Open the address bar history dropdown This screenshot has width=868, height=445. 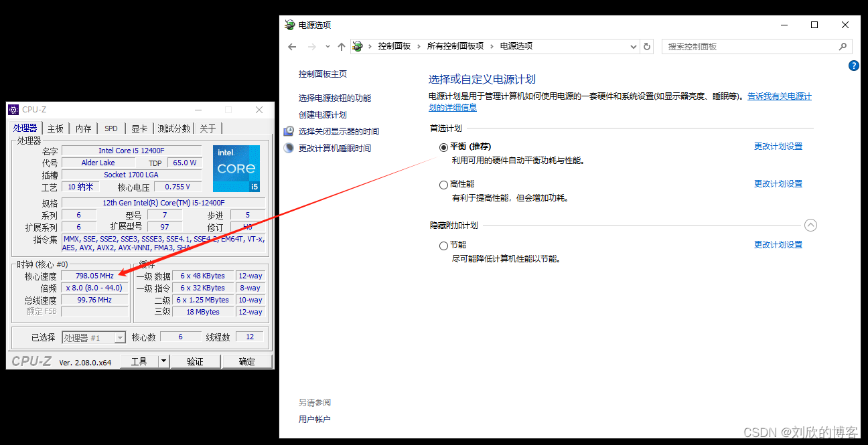[x=634, y=47]
